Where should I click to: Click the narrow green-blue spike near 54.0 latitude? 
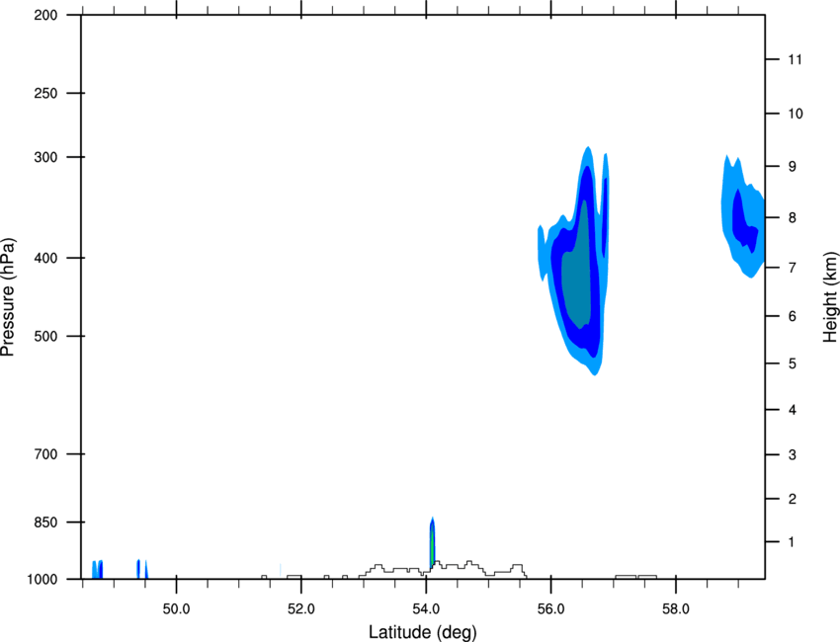432,542
